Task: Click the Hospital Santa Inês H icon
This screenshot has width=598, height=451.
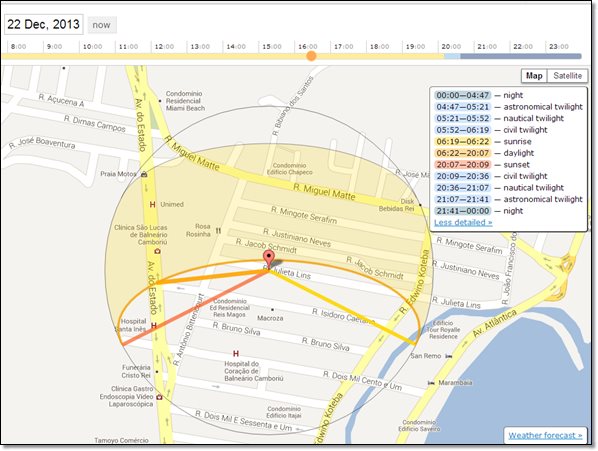Action: 154,326
